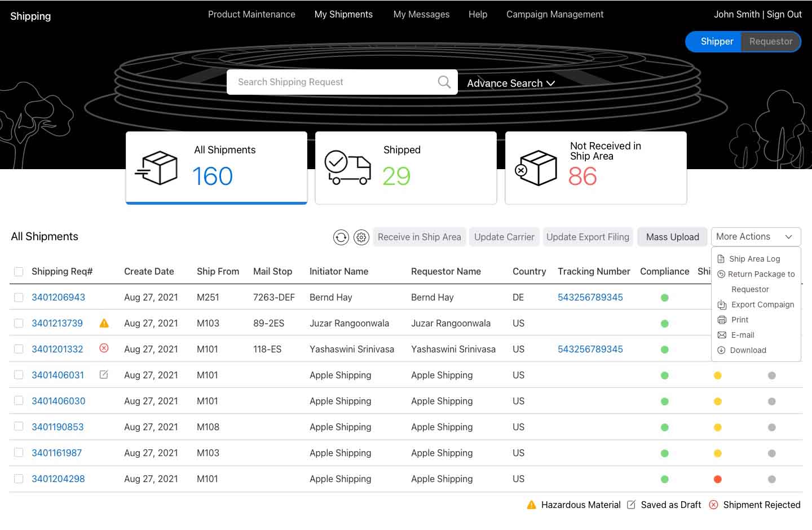The width and height of the screenshot is (812, 530).
Task: Click the refresh icon beside All Shipments
Action: tap(341, 237)
